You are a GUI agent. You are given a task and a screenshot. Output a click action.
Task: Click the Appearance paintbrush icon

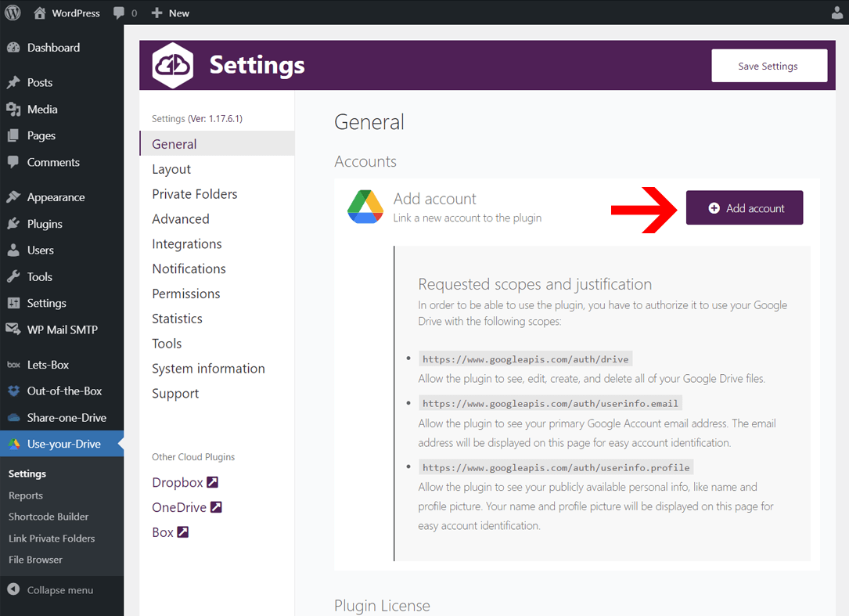point(13,197)
